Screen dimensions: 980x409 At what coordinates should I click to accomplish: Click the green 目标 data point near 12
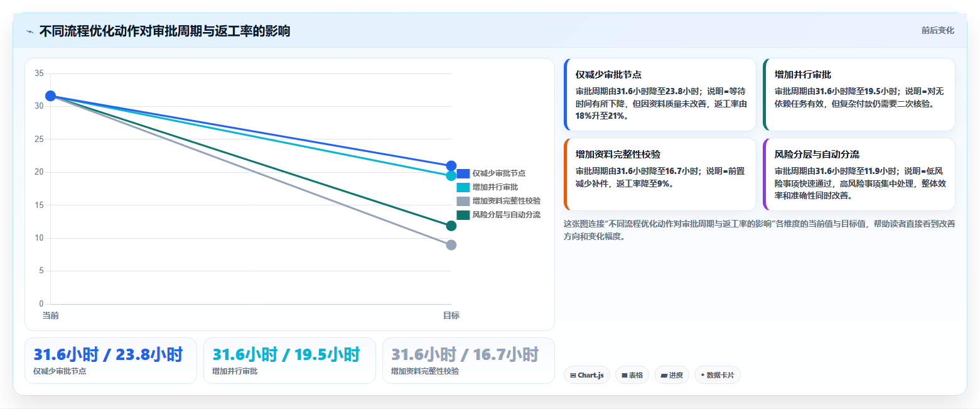[x=451, y=226]
